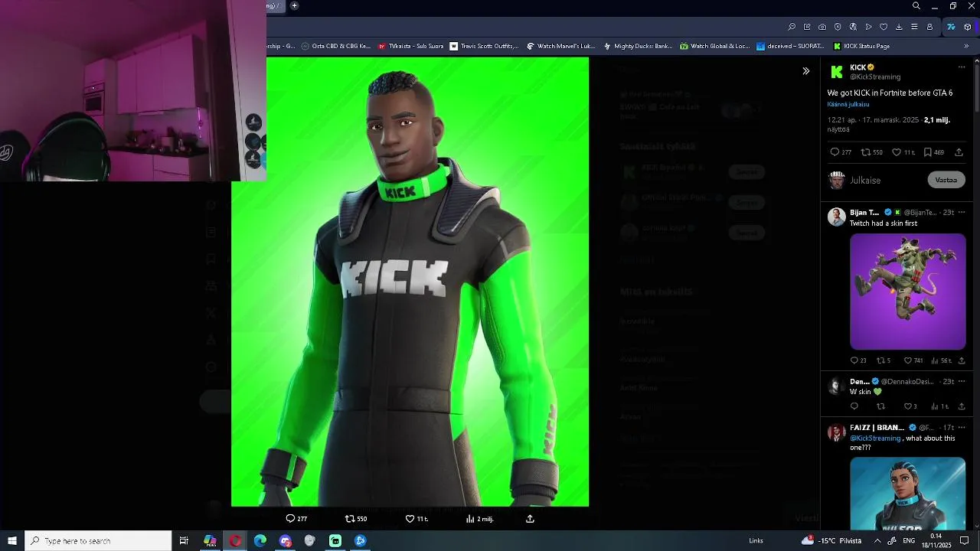
Task: Open the Watch Marvel's bookmark
Action: pos(560,46)
